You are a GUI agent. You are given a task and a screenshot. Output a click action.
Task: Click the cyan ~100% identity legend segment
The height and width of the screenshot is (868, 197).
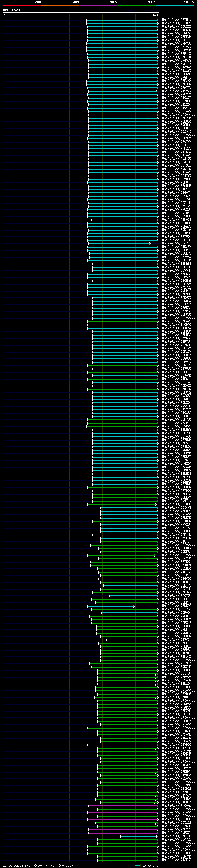[175, 6]
